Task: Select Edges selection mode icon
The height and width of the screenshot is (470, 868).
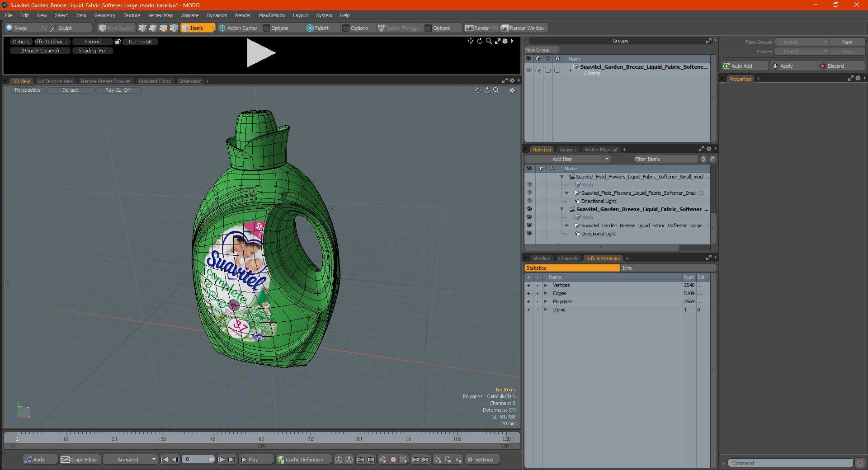Action: point(153,28)
